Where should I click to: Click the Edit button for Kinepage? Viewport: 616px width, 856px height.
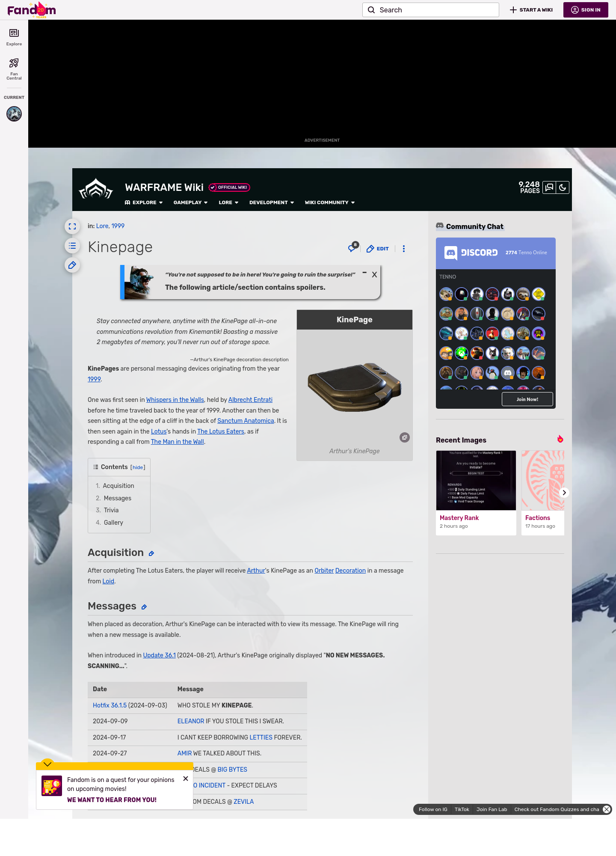tap(378, 249)
